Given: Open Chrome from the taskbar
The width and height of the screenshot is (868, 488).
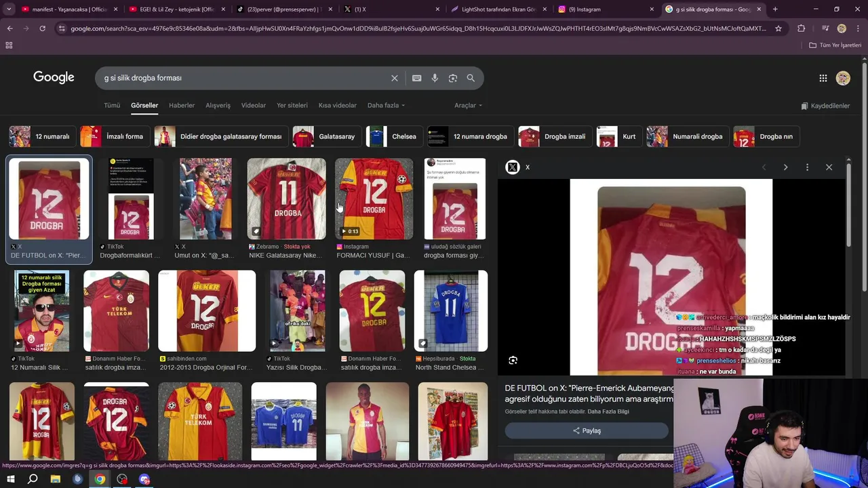Looking at the screenshot, I should pos(100,479).
